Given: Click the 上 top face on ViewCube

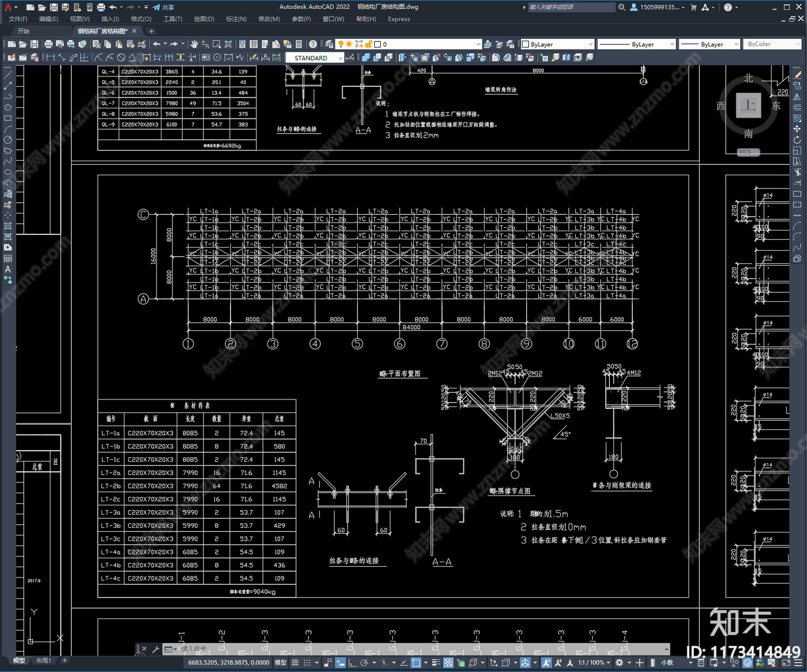Looking at the screenshot, I should [x=748, y=105].
